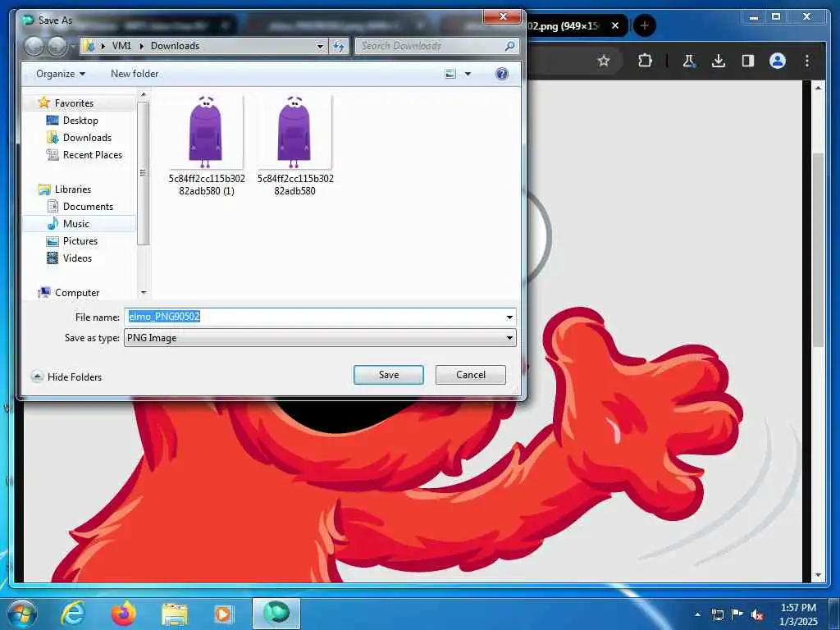Select Favorites in the navigation pane
This screenshot has width=840, height=630.
point(74,103)
